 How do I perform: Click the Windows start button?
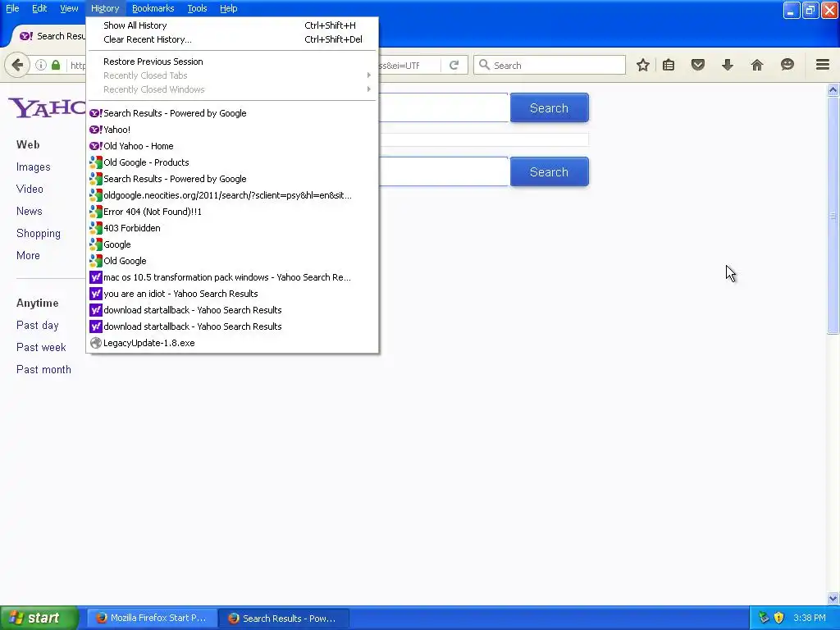point(39,618)
